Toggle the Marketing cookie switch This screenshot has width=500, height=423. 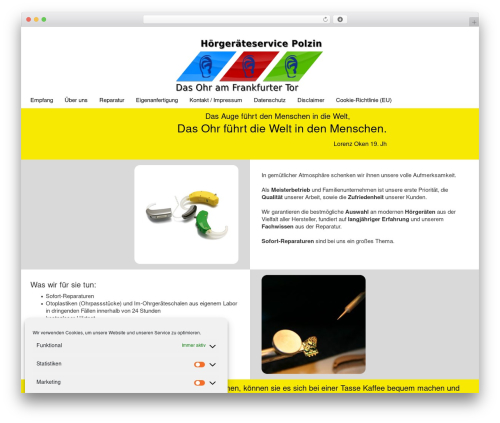[x=199, y=383]
